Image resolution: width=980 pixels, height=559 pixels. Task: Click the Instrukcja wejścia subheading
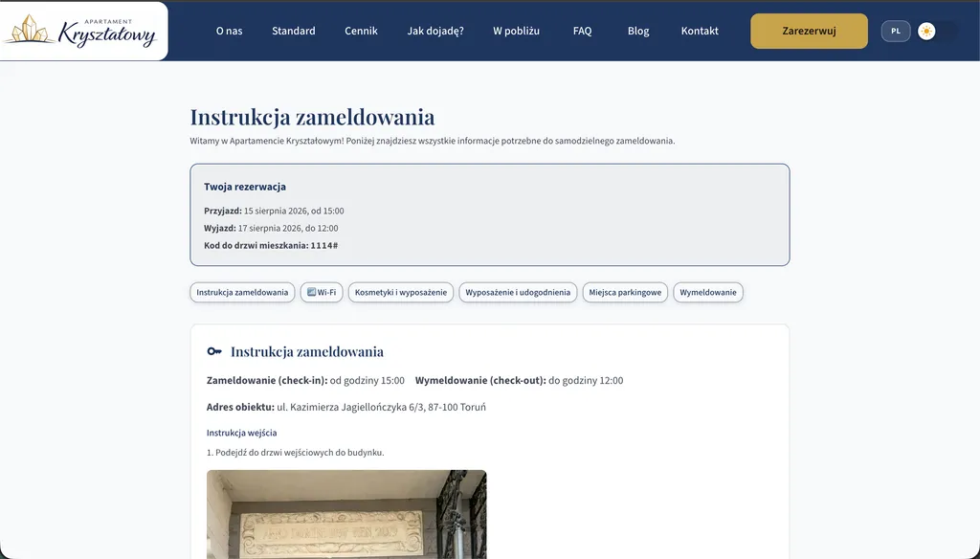tap(242, 433)
